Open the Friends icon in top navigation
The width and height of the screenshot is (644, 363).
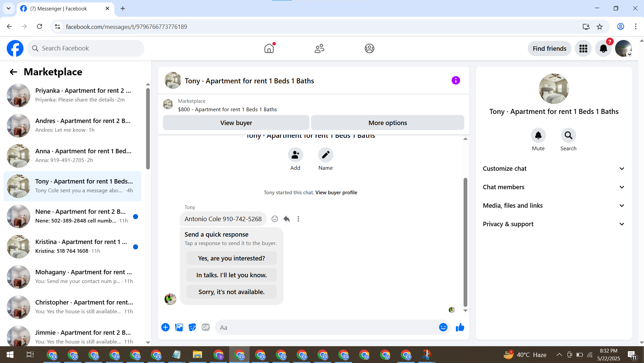[319, 48]
